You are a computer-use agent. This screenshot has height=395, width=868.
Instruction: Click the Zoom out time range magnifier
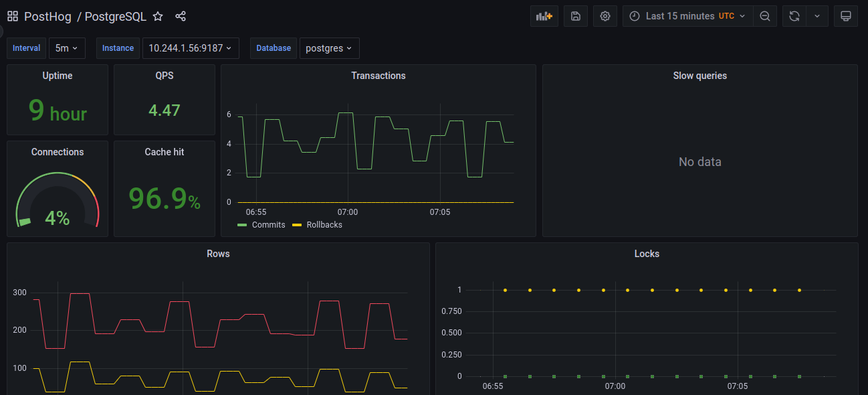[x=765, y=15]
